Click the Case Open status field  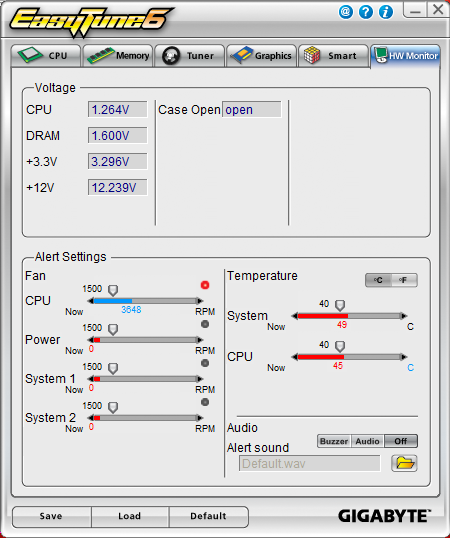pos(252,109)
